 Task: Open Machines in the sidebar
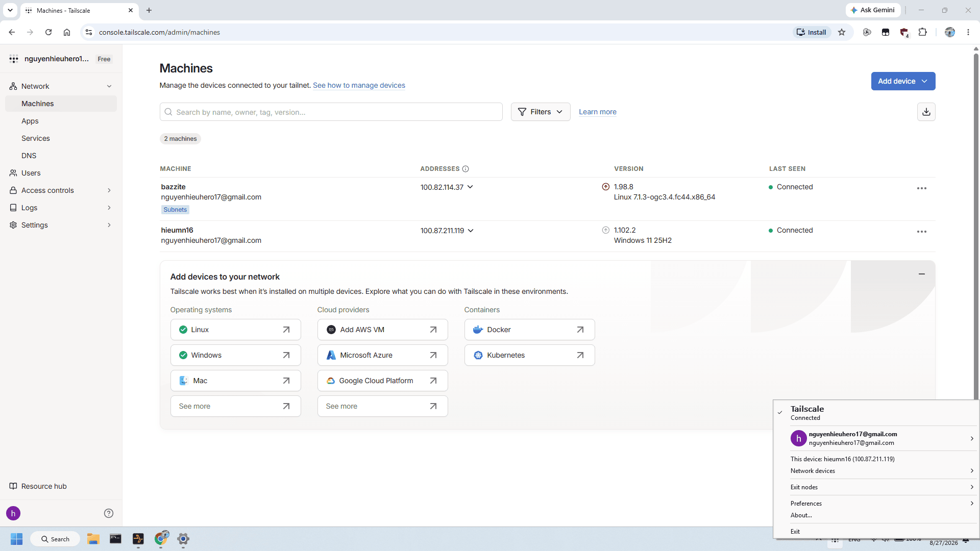pos(61,104)
